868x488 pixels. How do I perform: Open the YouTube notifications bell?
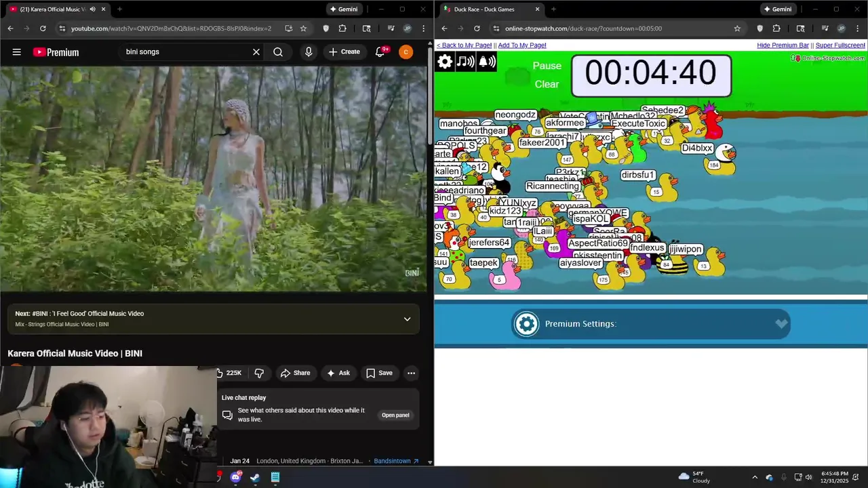(x=380, y=52)
